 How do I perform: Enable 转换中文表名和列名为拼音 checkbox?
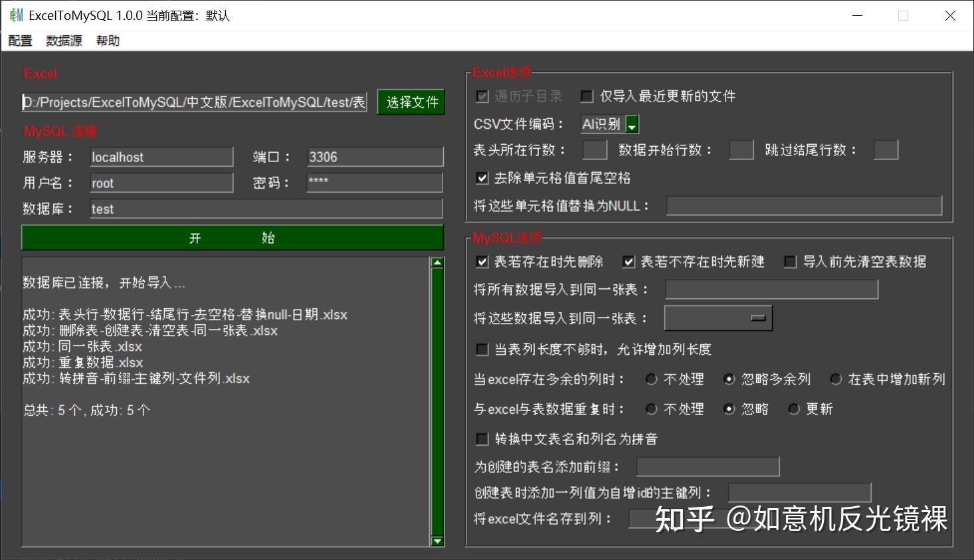(x=482, y=439)
